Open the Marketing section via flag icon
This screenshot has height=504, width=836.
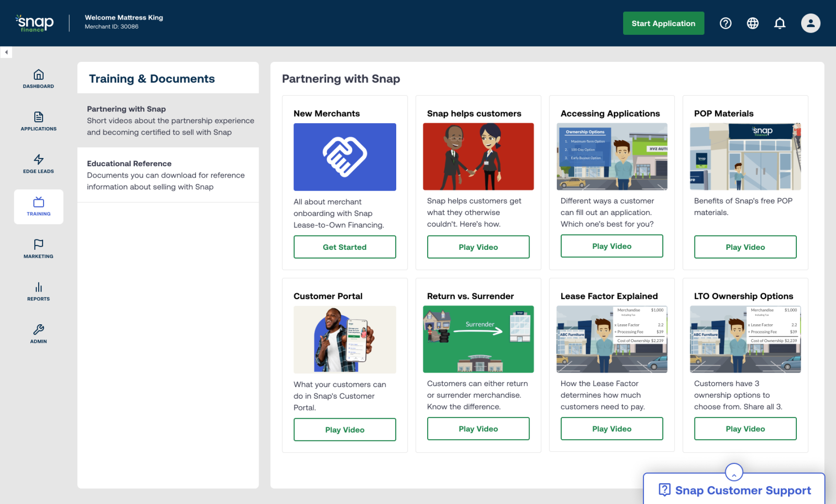tap(38, 249)
